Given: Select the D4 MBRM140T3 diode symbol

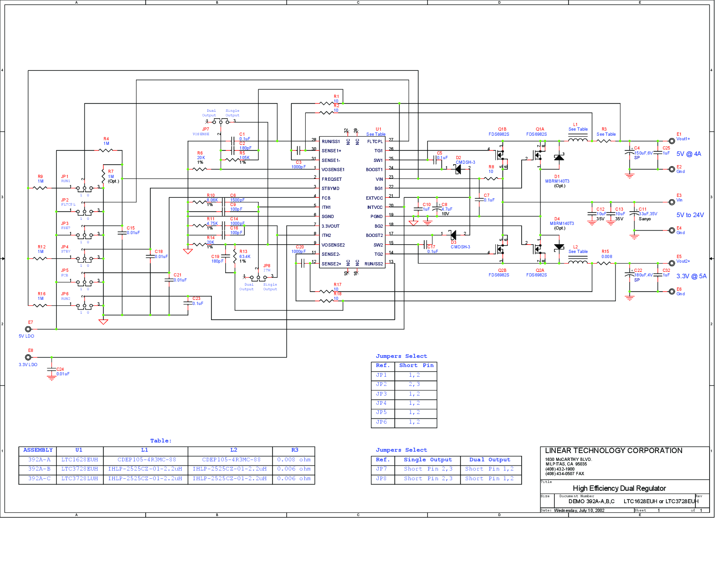Looking at the screenshot, I should [559, 247].
